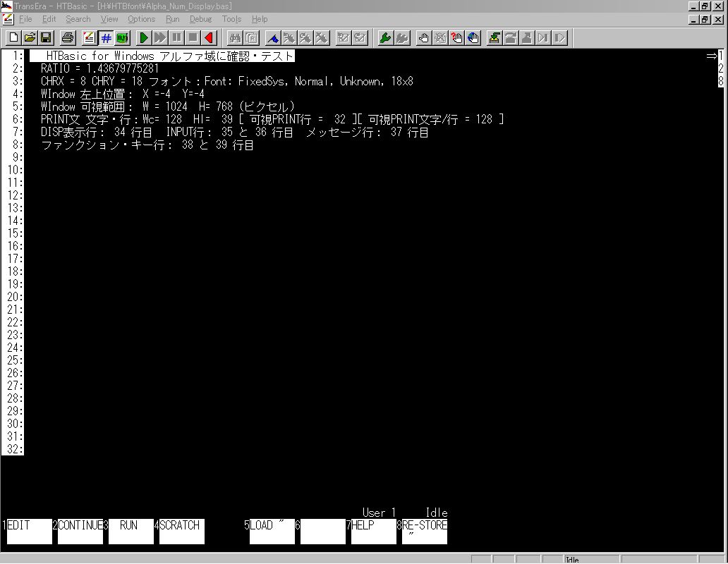Open a file with the folder icon
This screenshot has height=564, width=728.
click(x=30, y=37)
